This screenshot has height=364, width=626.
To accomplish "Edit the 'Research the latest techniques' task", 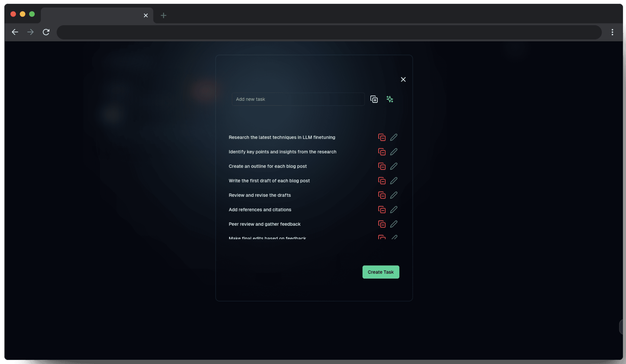I will coord(394,137).
